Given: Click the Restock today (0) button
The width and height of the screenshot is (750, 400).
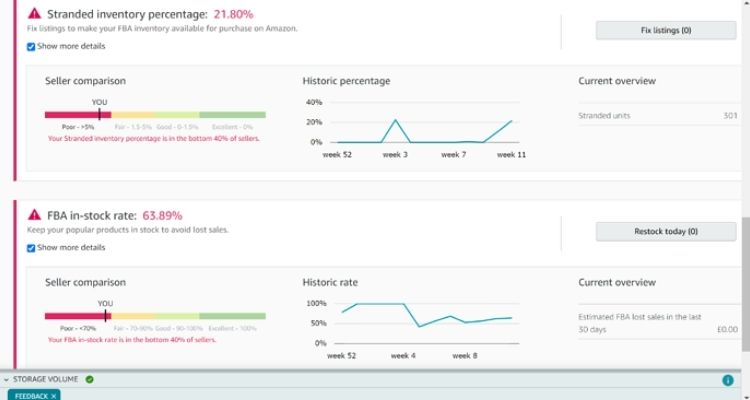Looking at the screenshot, I should point(665,231).
